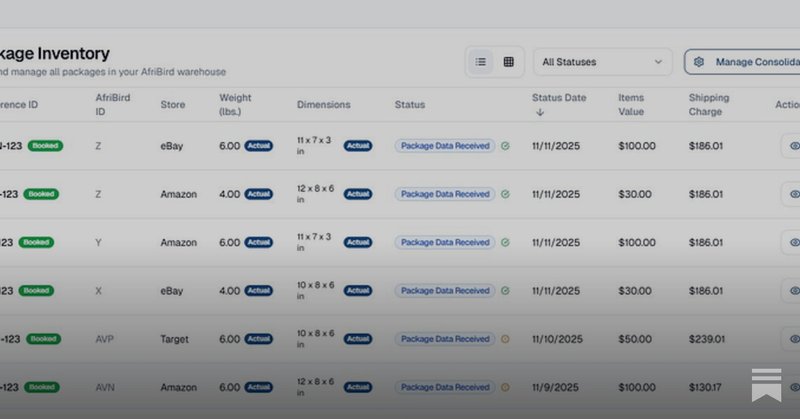Click the weight Actual badge in the Target row

click(x=259, y=339)
